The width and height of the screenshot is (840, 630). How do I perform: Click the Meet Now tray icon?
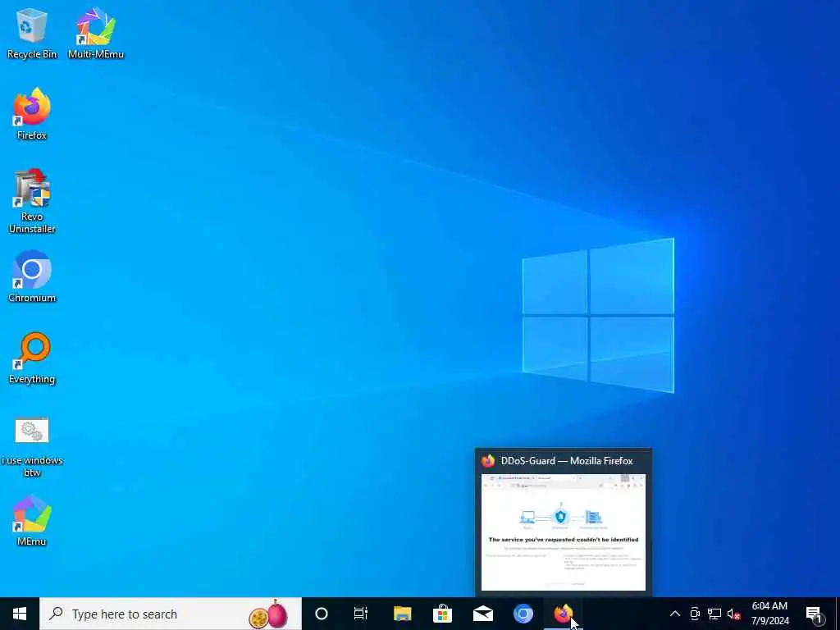(695, 614)
